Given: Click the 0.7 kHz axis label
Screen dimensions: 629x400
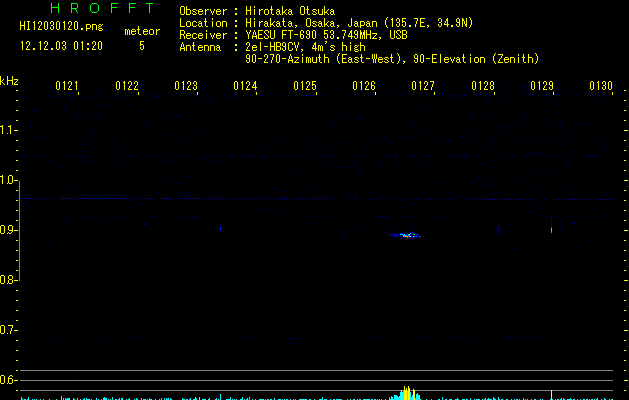Looking at the screenshot, I should (8, 330).
